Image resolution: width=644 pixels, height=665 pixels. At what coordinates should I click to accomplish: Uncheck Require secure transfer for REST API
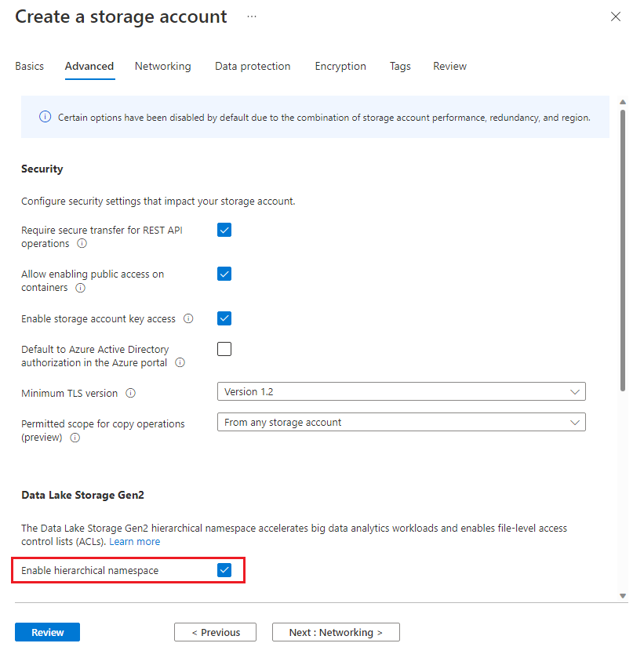[224, 230]
